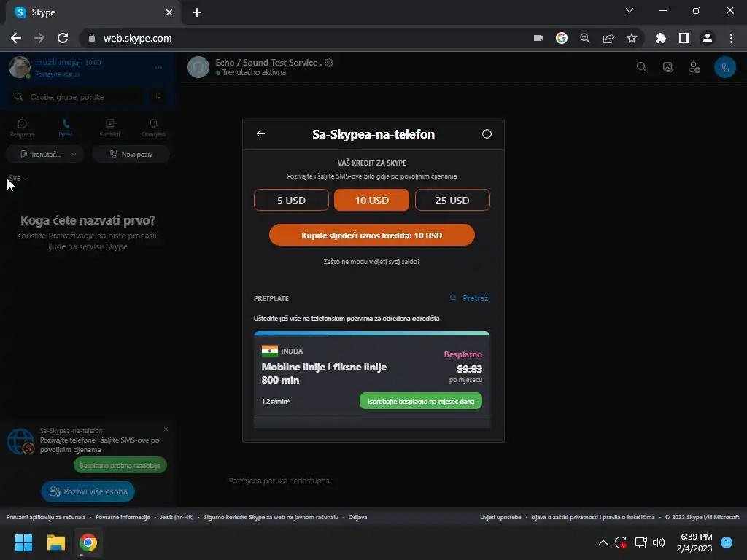Image resolution: width=747 pixels, height=560 pixels.
Task: Toggle the Chrome side panel
Action: (x=684, y=38)
